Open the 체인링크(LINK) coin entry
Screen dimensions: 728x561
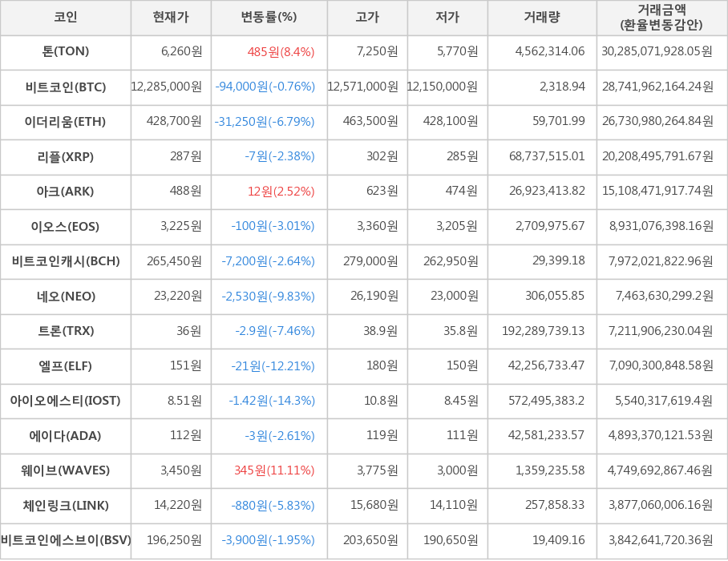66,506
